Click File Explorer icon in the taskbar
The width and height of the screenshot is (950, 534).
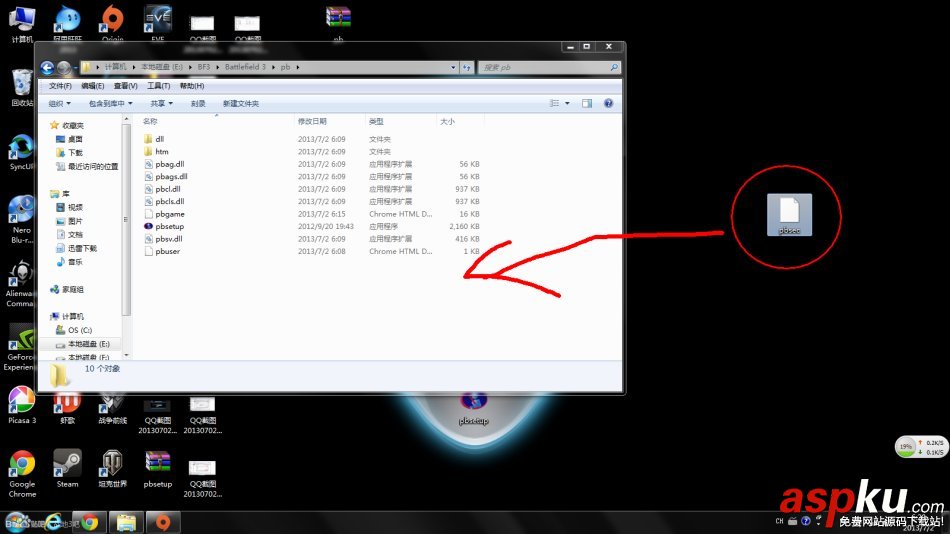(x=126, y=522)
